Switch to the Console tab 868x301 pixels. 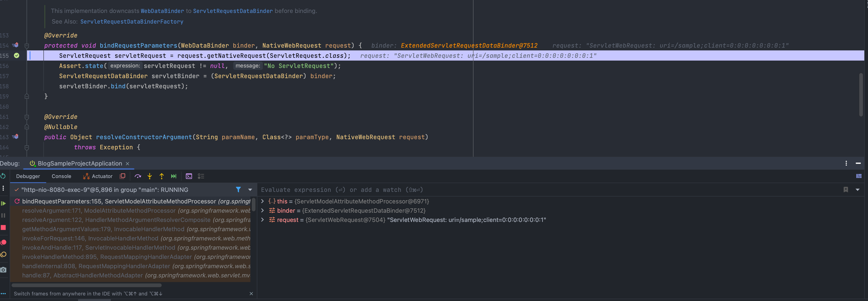coord(61,176)
